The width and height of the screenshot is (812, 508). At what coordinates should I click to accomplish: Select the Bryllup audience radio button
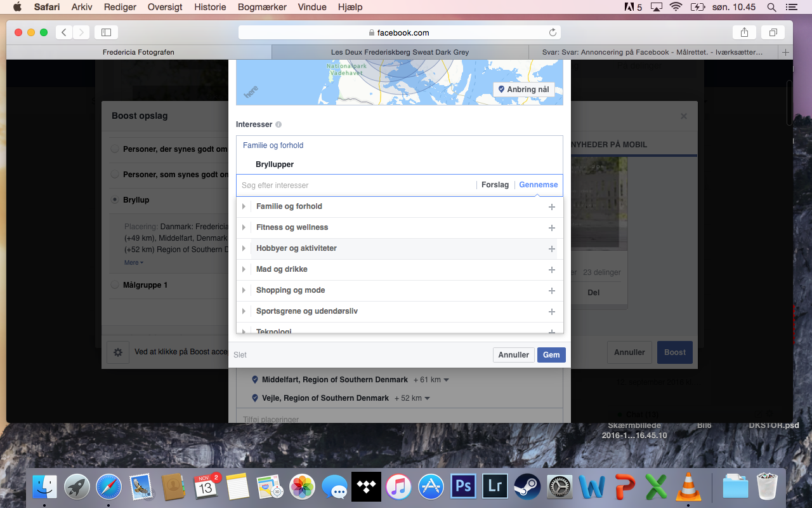point(115,199)
